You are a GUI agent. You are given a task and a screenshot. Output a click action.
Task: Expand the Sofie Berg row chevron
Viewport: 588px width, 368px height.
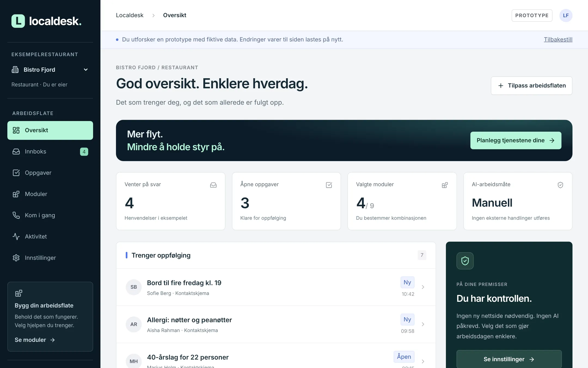(423, 287)
